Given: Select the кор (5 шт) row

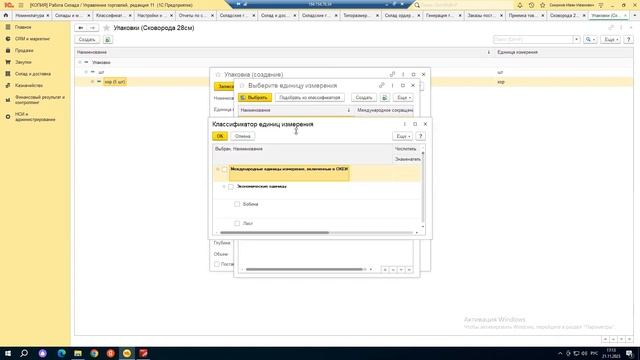Looking at the screenshot, I should pyautogui.click(x=353, y=82).
